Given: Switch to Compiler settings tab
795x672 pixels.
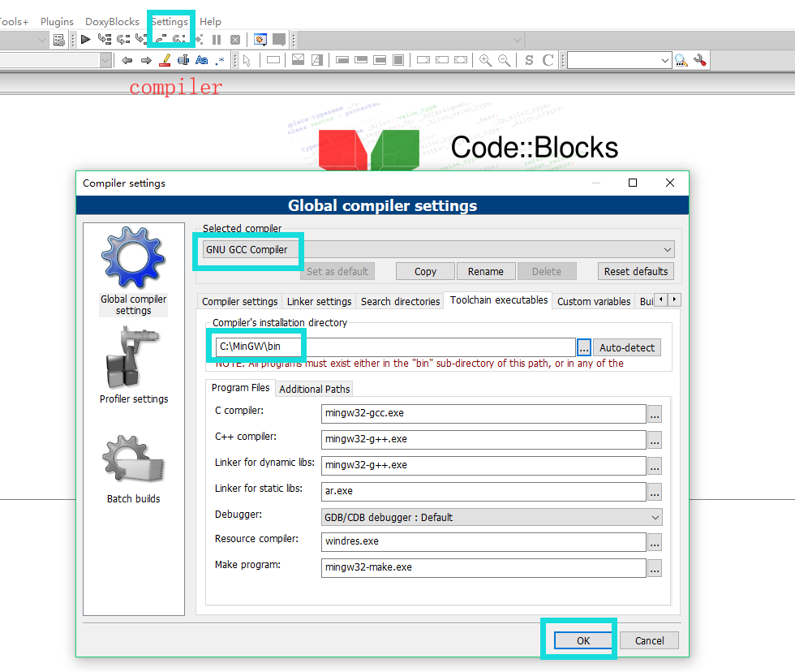Looking at the screenshot, I should 240,301.
